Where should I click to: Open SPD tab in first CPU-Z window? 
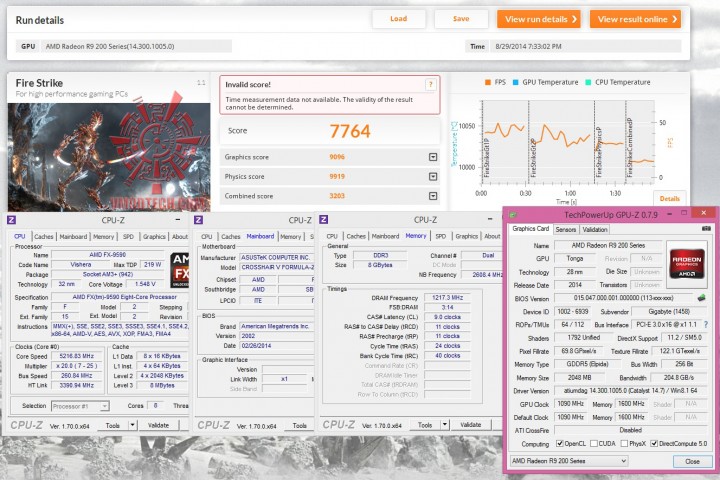click(128, 237)
